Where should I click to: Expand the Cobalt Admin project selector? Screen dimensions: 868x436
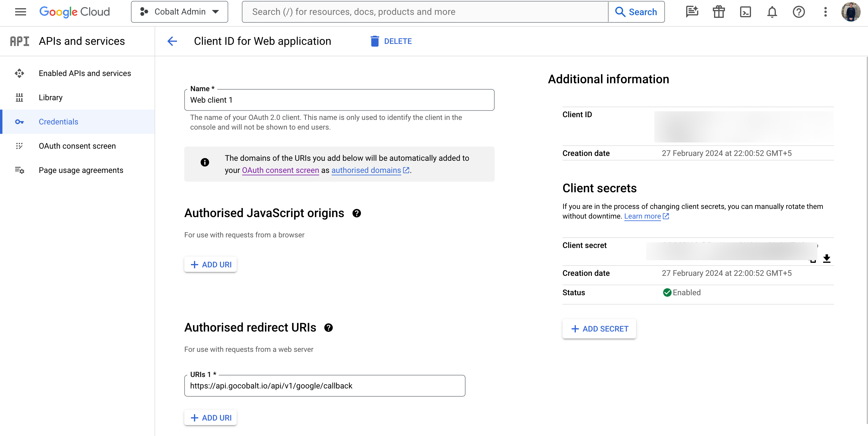click(x=179, y=12)
